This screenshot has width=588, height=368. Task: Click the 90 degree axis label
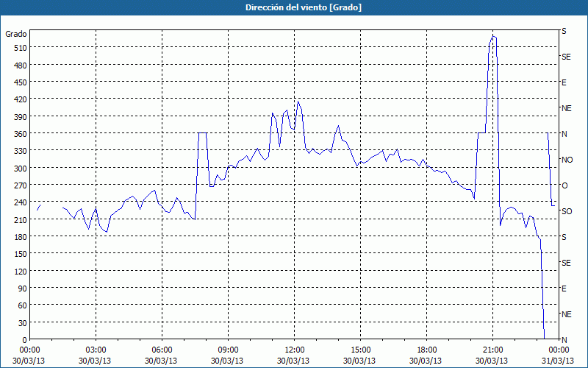[23, 289]
